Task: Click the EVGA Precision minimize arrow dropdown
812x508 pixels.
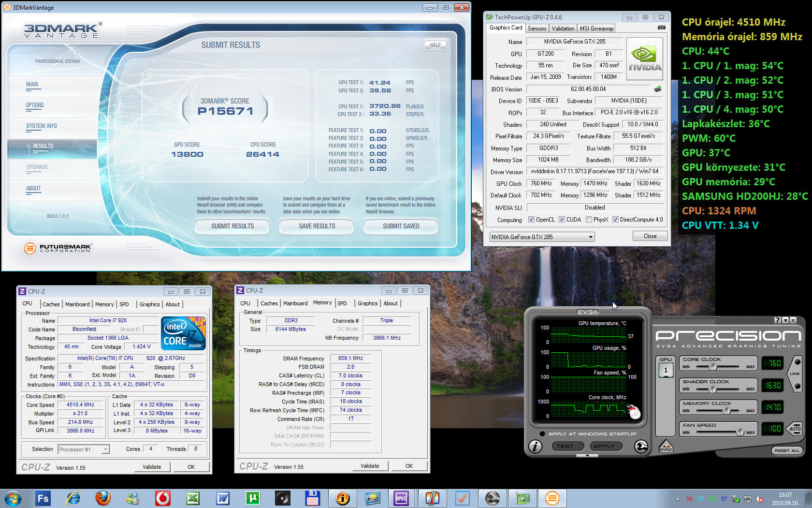Action: [785, 320]
